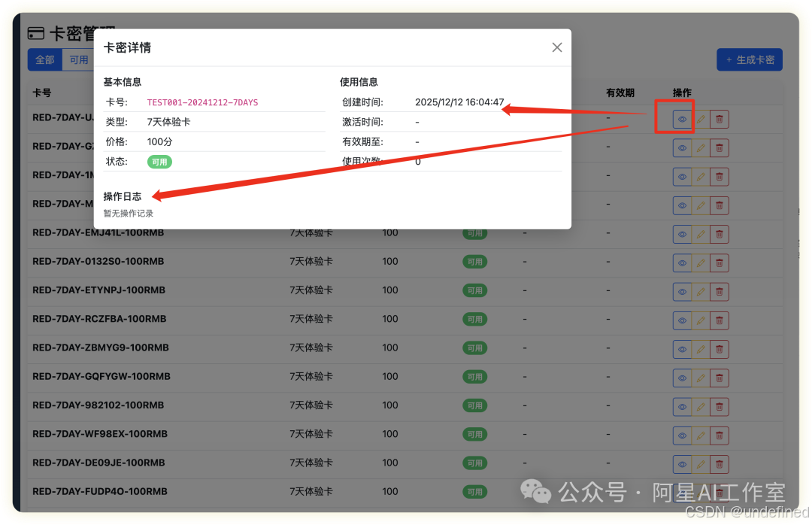View the RED-7DAY-M… card with eye icon
Image resolution: width=812 pixels, height=525 pixels.
click(682, 206)
